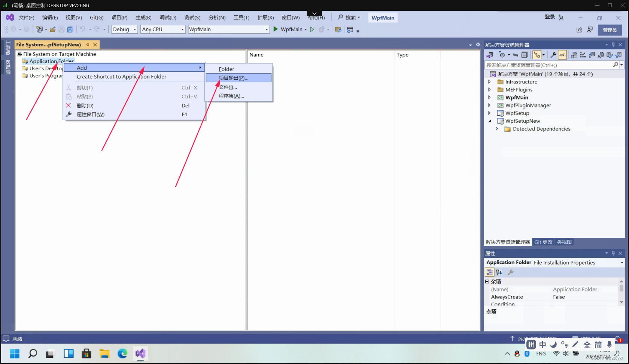
Task: Click the Find in Files toolbar icon
Action: click(x=338, y=29)
